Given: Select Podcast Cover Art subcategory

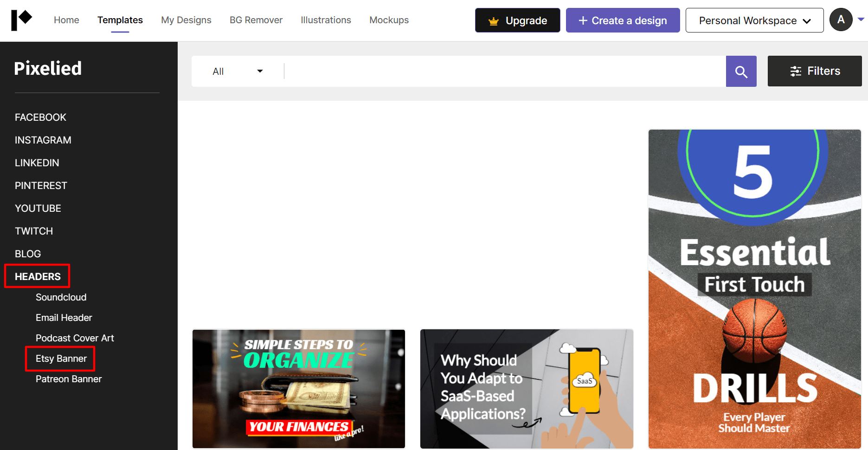Looking at the screenshot, I should [75, 338].
